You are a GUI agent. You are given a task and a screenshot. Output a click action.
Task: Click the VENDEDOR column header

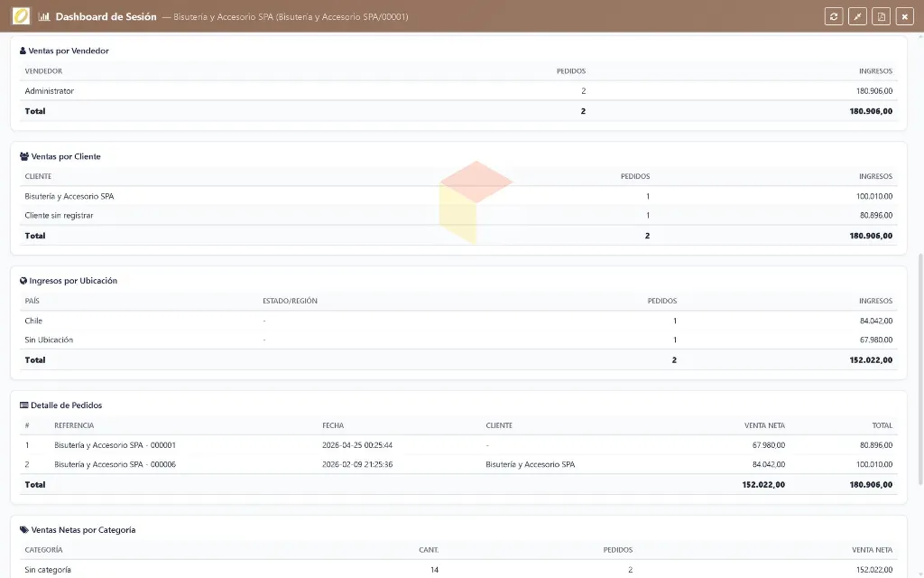pos(43,70)
